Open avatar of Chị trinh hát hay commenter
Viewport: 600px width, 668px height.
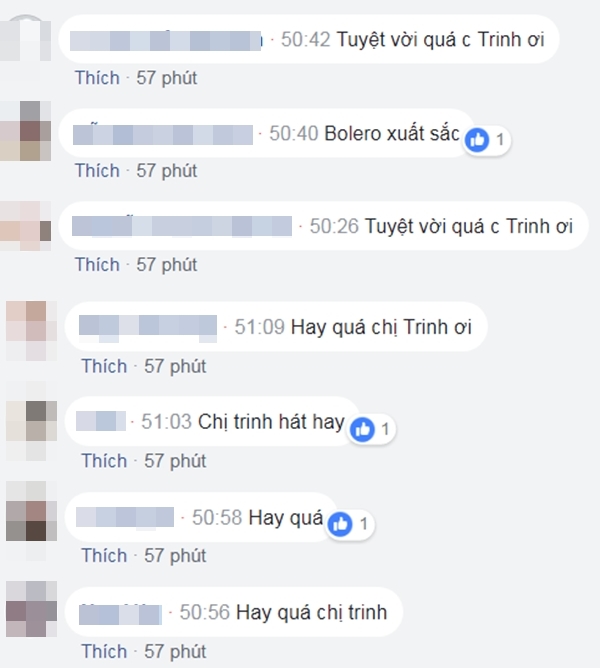pyautogui.click(x=31, y=431)
